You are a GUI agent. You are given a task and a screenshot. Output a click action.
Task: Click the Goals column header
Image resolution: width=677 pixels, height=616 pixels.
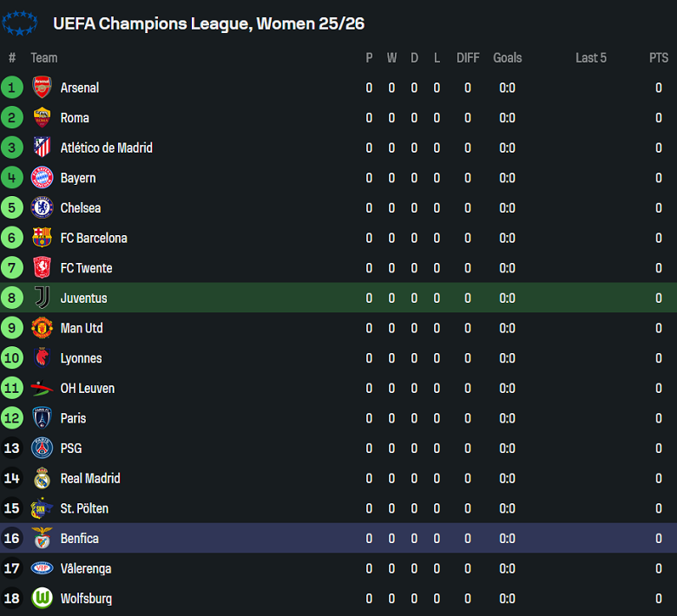tap(508, 58)
